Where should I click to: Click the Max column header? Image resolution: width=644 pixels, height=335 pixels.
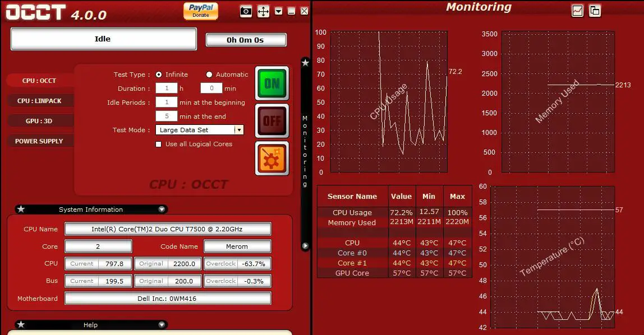pyautogui.click(x=458, y=197)
